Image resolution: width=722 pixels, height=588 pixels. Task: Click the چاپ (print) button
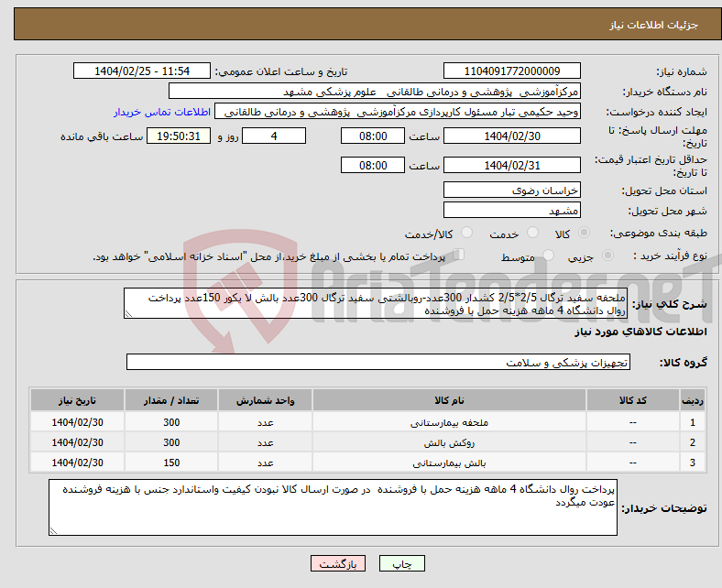coord(401,563)
